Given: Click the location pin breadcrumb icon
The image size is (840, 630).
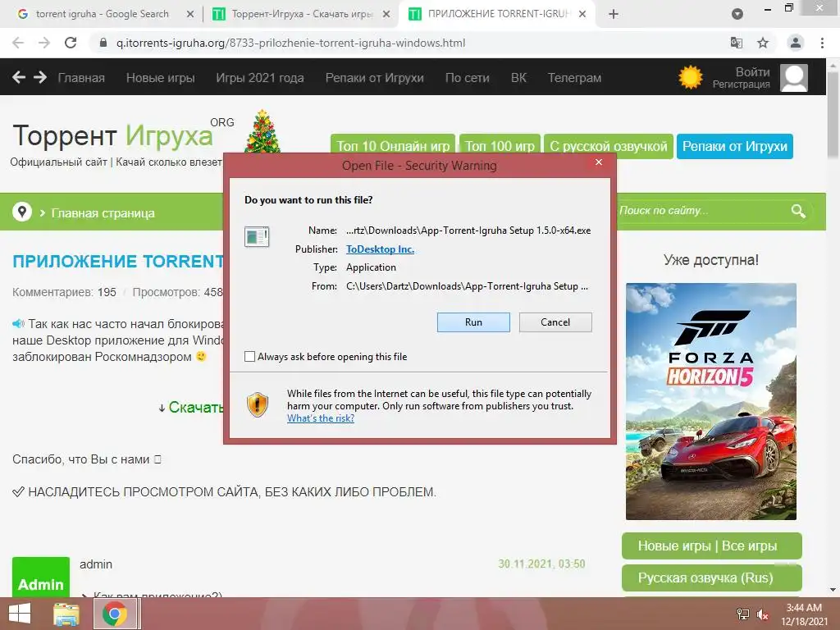Looking at the screenshot, I should coord(22,212).
